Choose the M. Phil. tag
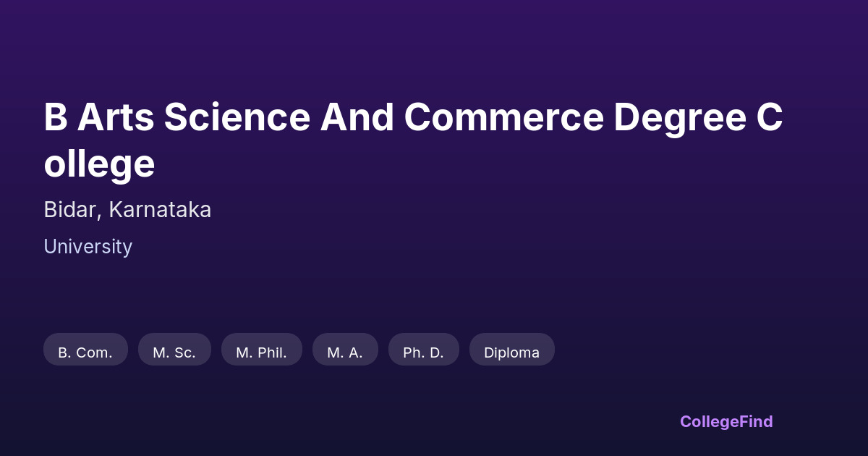 click(x=261, y=352)
